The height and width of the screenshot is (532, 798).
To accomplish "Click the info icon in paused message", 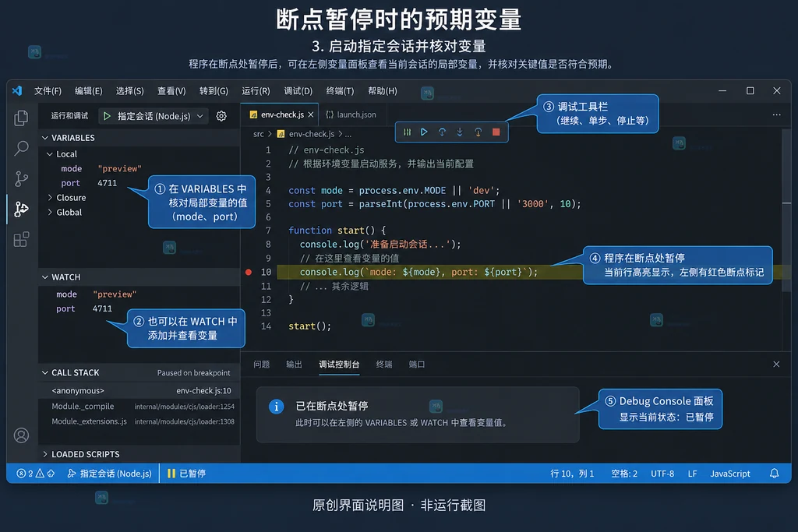I will point(277,407).
